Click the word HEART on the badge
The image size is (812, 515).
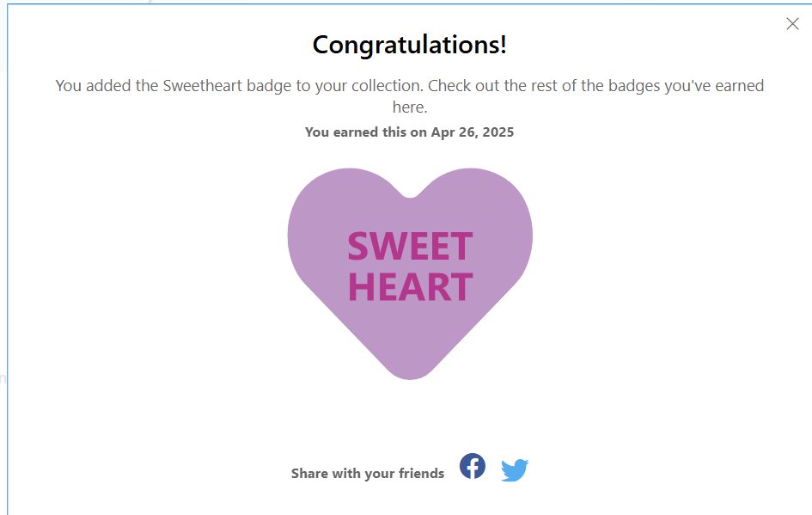410,287
